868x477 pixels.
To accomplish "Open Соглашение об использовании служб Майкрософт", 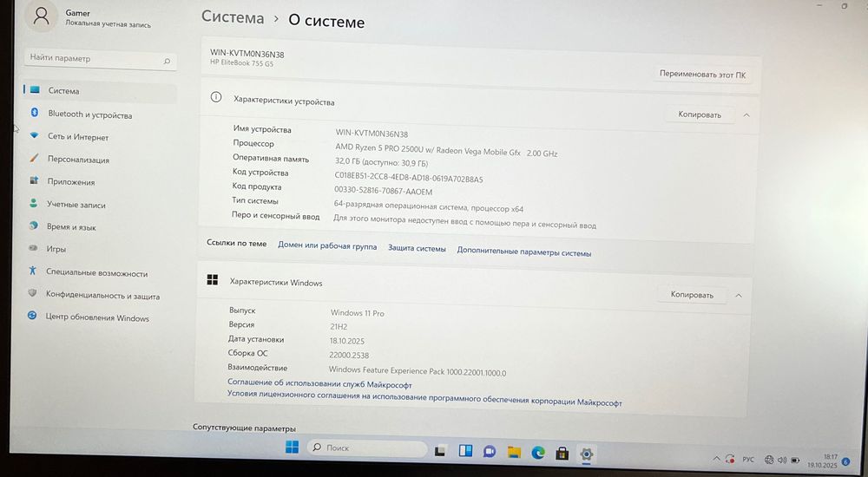I will point(320,383).
